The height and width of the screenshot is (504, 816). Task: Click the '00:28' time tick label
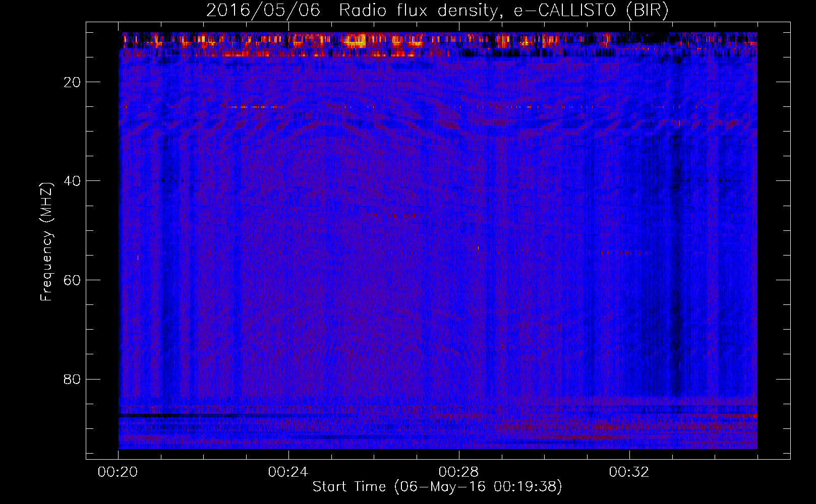pyautogui.click(x=458, y=472)
